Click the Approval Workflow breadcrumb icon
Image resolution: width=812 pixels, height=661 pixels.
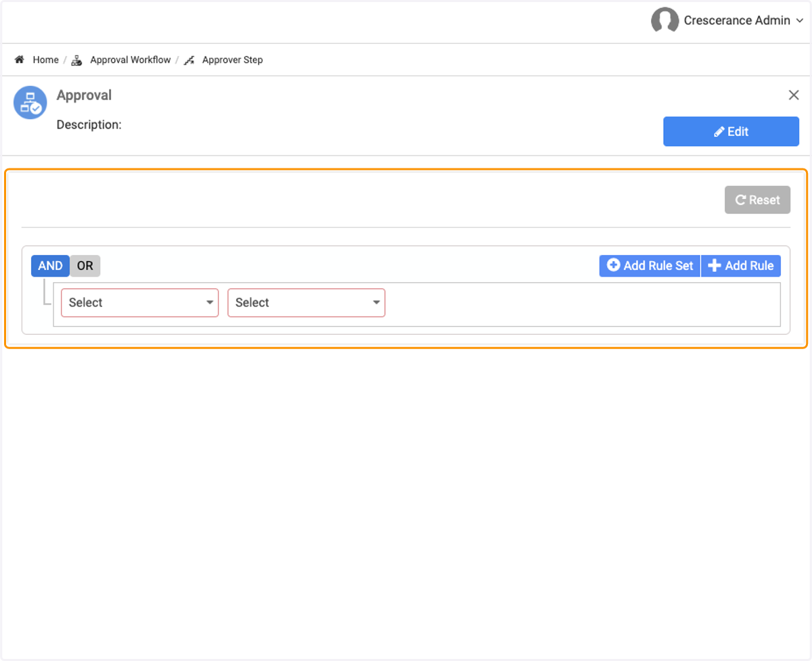tap(76, 60)
